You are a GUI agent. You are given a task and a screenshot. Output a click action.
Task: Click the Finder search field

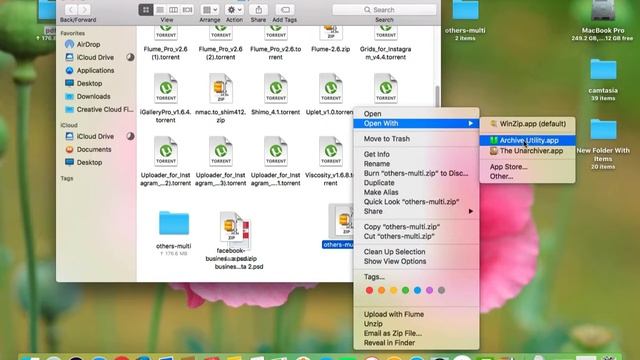384,9
